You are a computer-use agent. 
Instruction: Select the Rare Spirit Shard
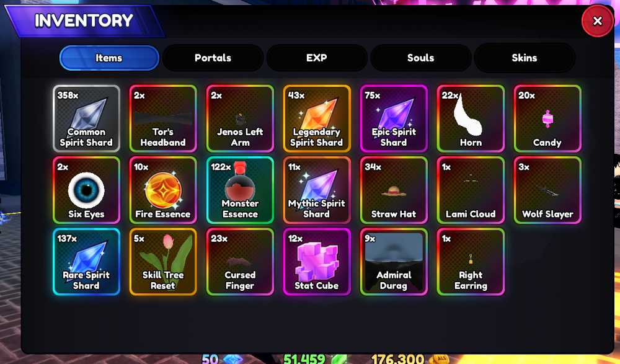coord(86,262)
